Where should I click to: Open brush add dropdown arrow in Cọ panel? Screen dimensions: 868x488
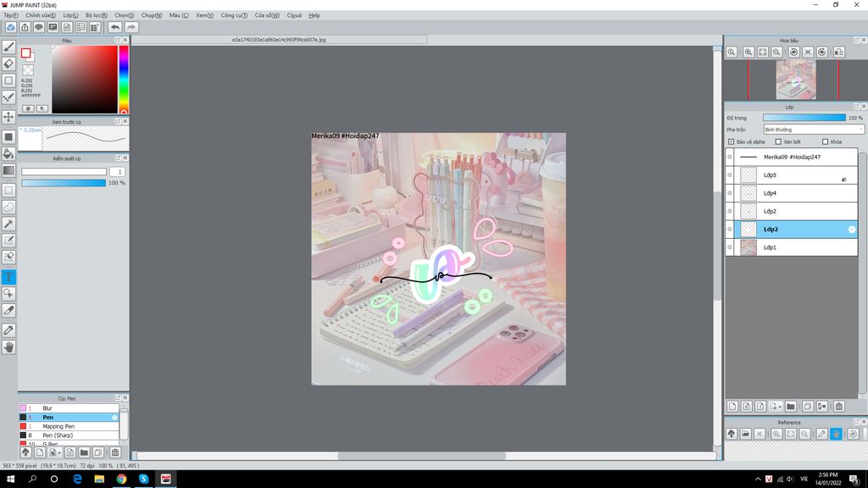coord(60,453)
